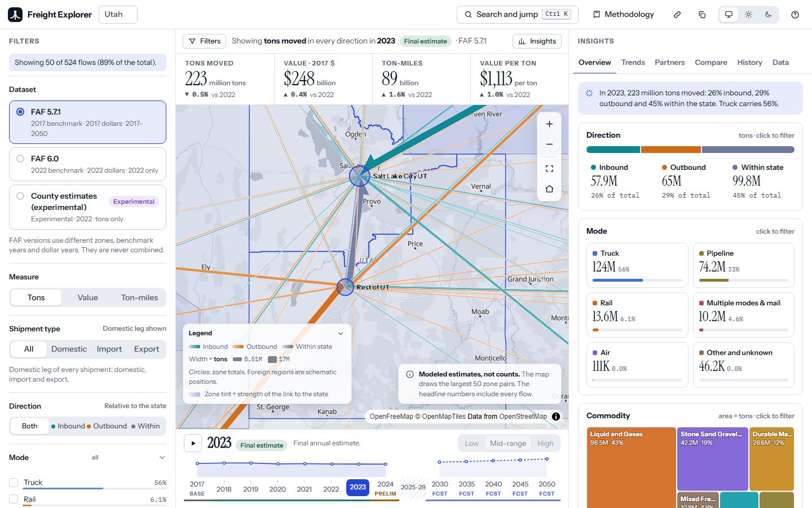
Task: Click the Freight Explorer logo icon
Action: (15, 15)
